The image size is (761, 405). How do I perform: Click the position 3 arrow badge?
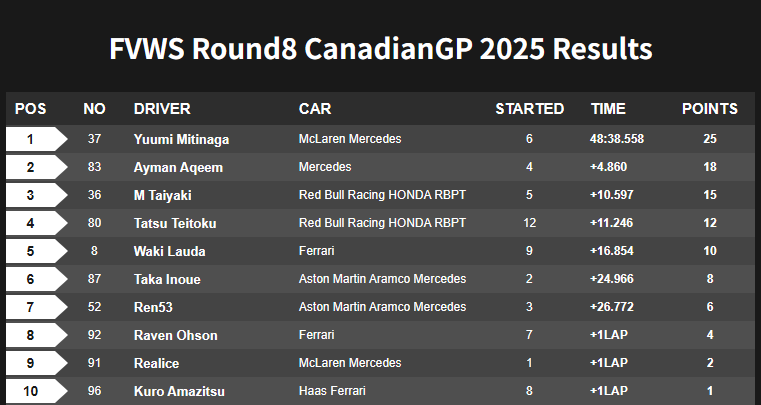pos(36,195)
